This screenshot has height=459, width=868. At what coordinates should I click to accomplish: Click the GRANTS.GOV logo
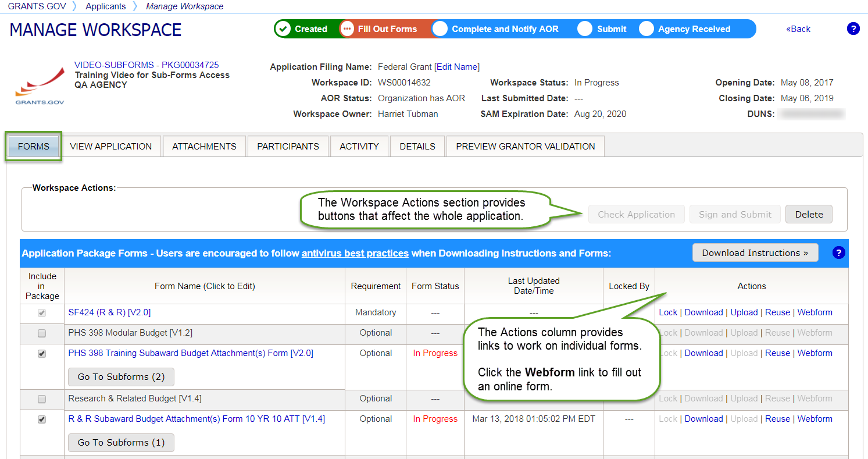pyautogui.click(x=39, y=85)
